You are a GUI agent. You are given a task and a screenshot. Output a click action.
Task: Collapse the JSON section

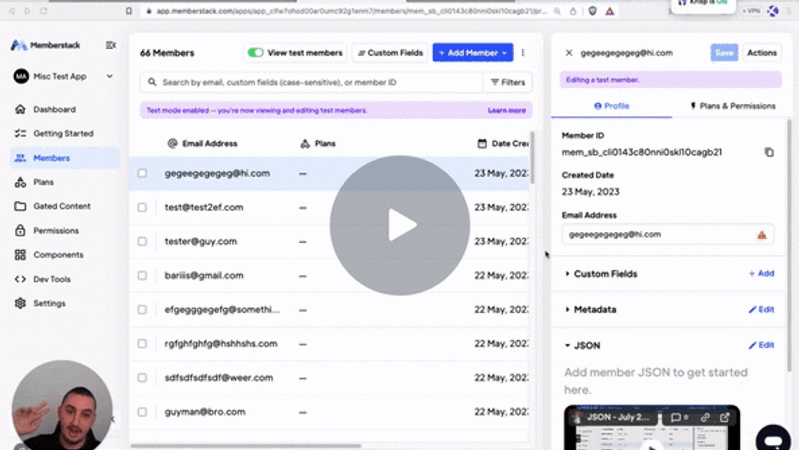[583, 346]
